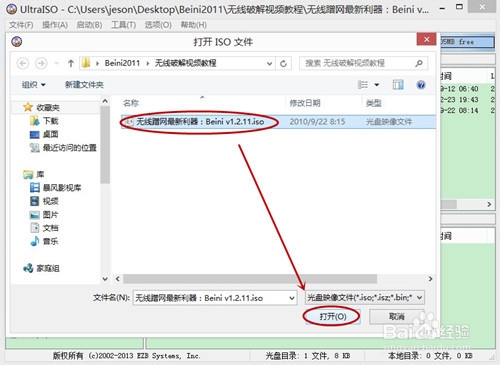This screenshot has width=500, height=365.
Task: Open the view options dropdown arrow
Action: [377, 85]
